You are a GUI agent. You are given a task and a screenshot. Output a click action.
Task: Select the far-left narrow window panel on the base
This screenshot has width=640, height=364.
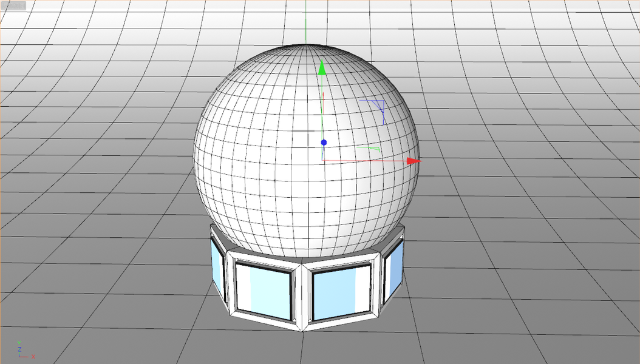pos(217,269)
